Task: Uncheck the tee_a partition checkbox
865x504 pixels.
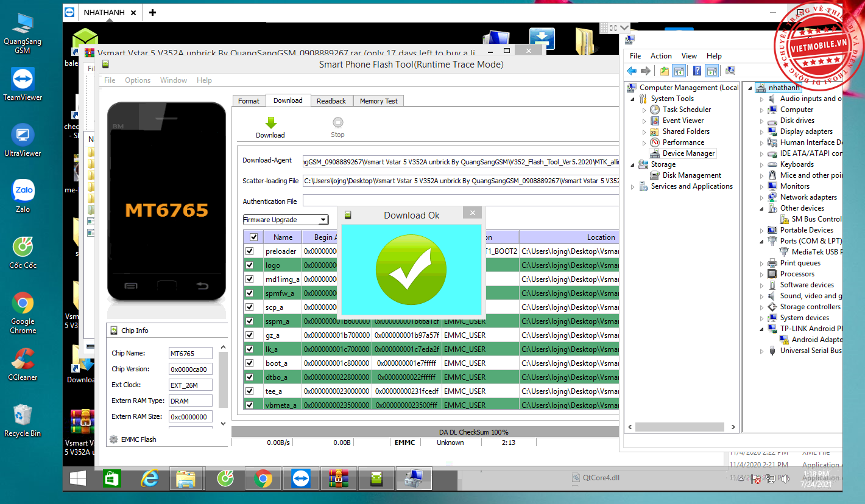Action: [x=249, y=391]
